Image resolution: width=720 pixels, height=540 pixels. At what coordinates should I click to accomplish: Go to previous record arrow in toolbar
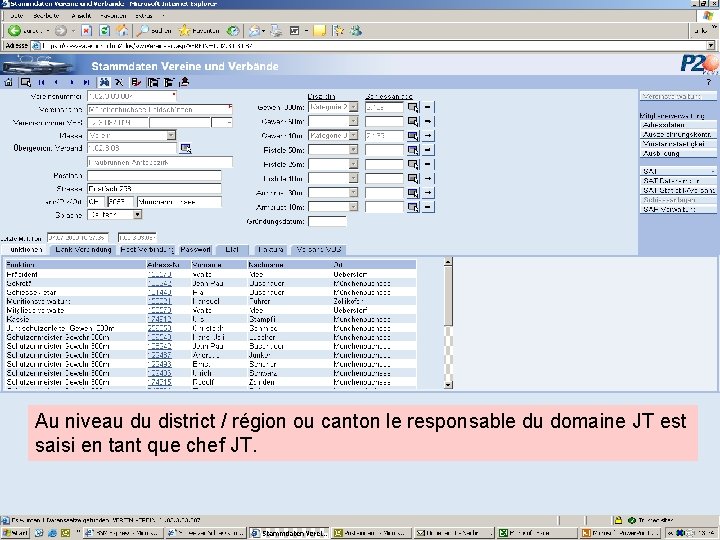pos(56,83)
